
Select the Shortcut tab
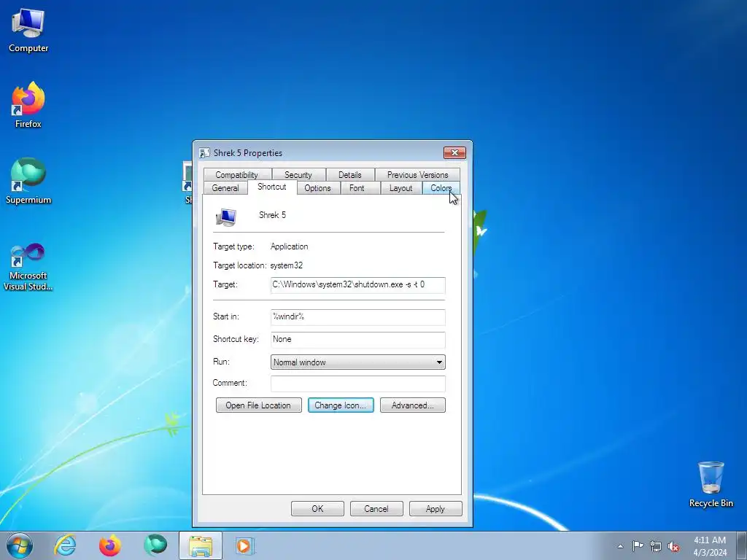[x=272, y=187]
